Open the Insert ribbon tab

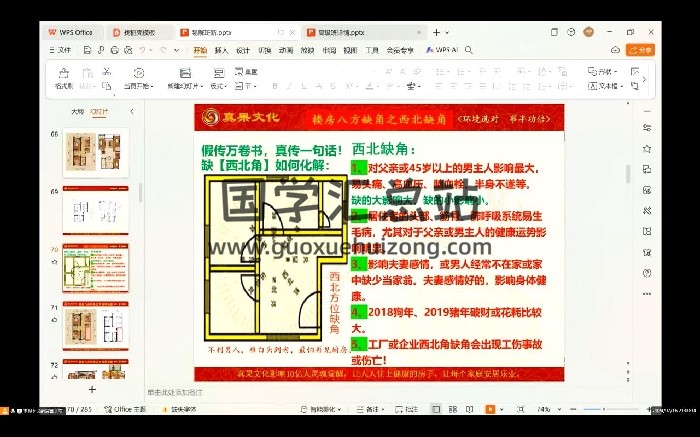tap(221, 49)
